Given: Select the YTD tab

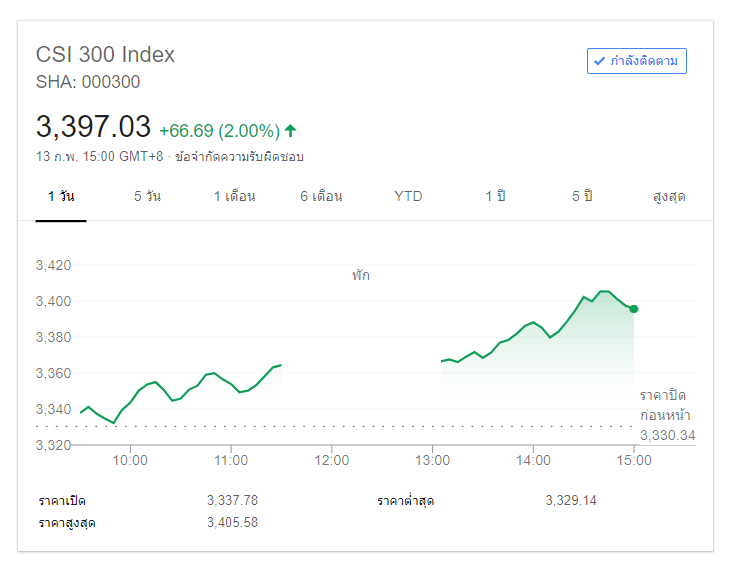Looking at the screenshot, I should point(408,196).
